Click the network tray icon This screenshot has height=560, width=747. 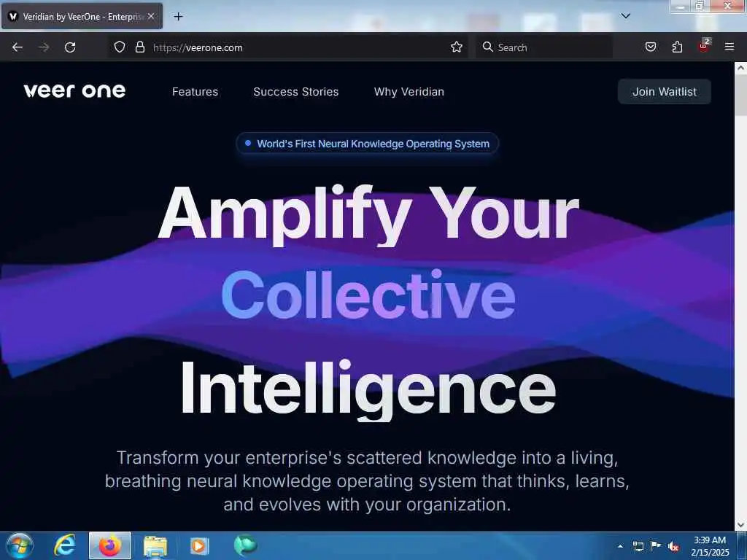click(638, 546)
